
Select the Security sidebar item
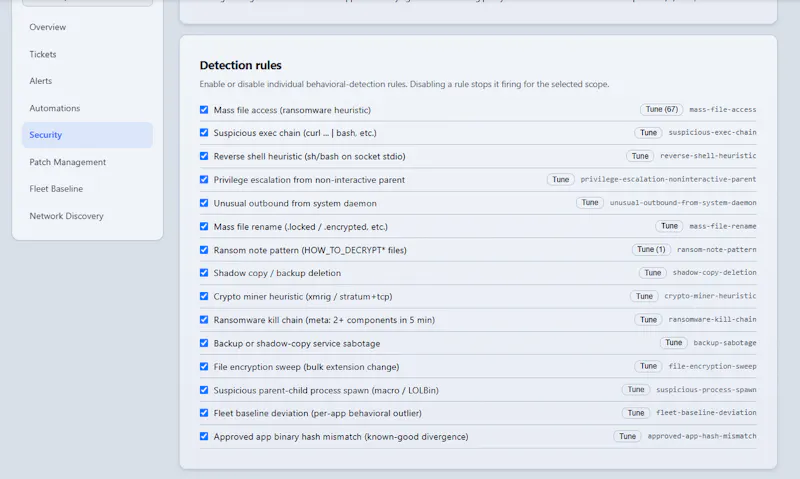pyautogui.click(x=87, y=135)
